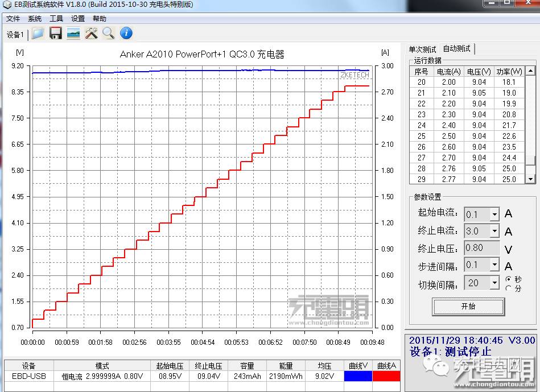Expand the 起始电流 dropdown

(494, 214)
